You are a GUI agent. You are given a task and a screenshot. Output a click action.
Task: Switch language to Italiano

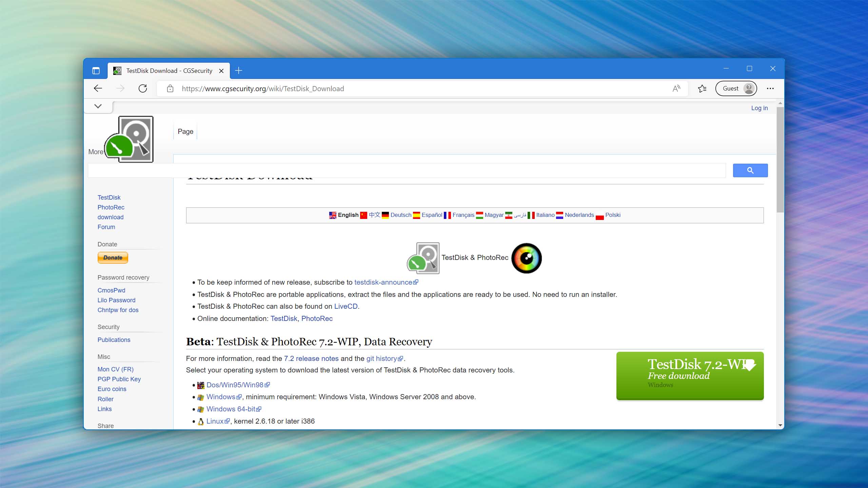tap(545, 215)
